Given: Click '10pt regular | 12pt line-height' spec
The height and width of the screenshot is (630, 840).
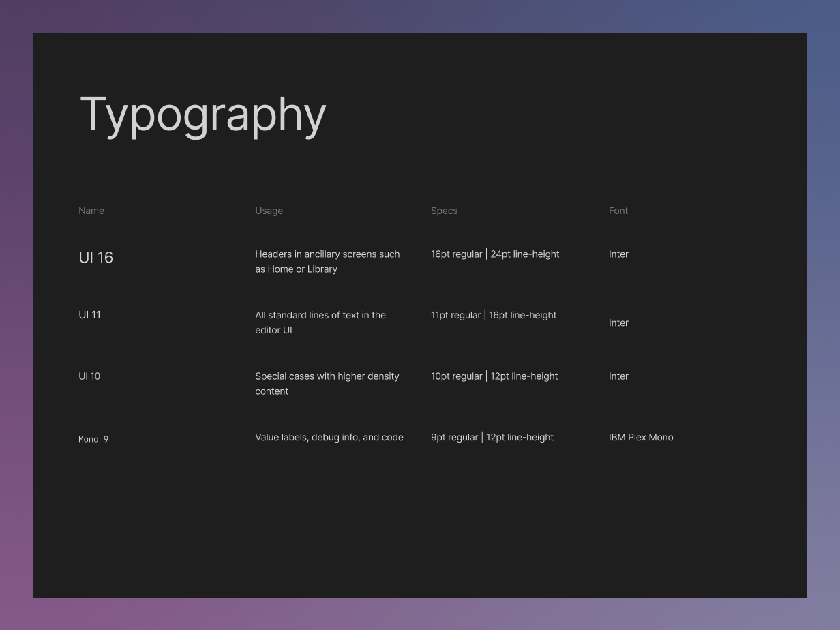Looking at the screenshot, I should point(494,376).
